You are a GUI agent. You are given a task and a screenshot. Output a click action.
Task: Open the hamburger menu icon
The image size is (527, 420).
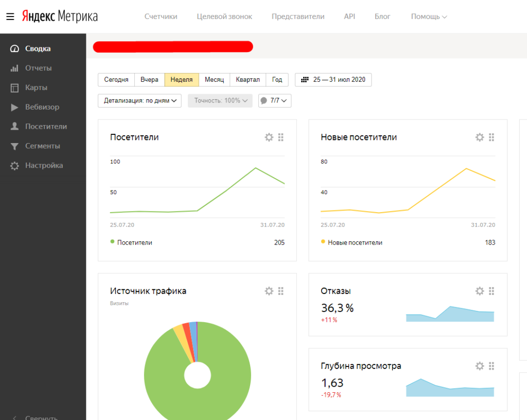10,16
